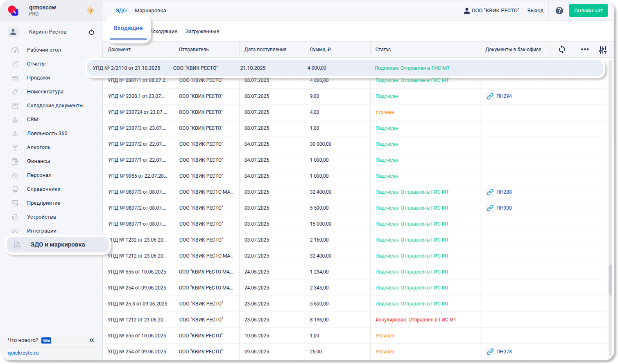Viewport: 618px width, 364px height.
Task: Open Алкоголь section in sidebar
Action: point(39,147)
